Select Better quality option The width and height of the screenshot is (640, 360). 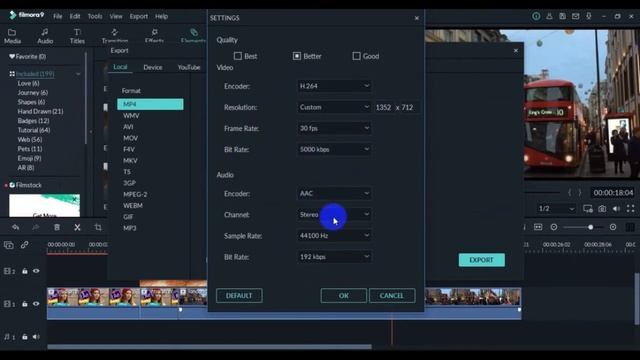297,56
